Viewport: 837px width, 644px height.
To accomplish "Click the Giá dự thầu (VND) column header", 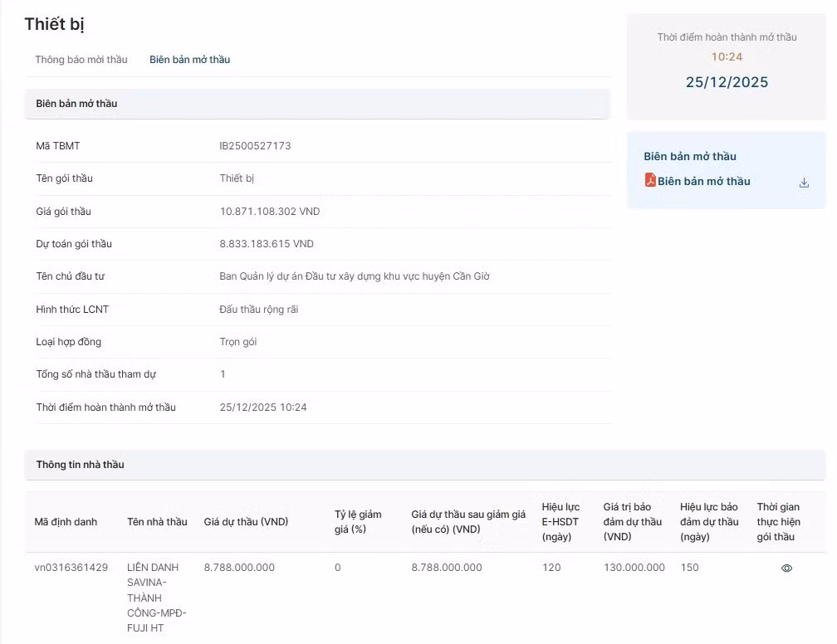I will click(246, 522).
